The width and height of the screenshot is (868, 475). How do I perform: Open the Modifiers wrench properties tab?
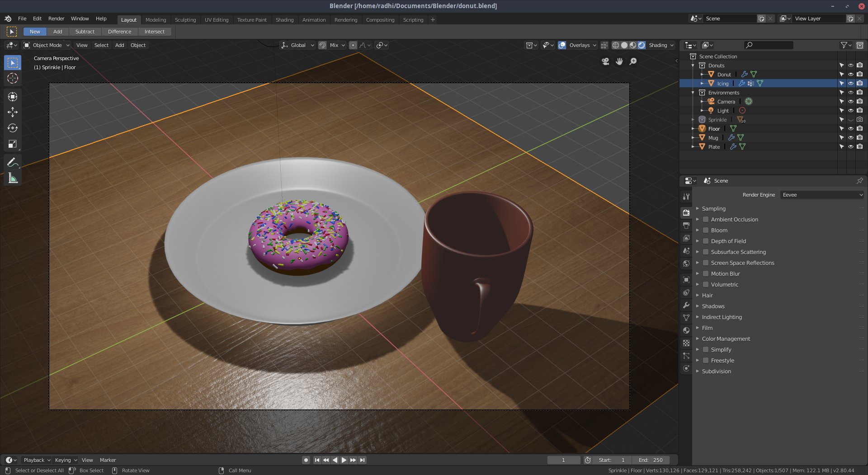pos(686,305)
